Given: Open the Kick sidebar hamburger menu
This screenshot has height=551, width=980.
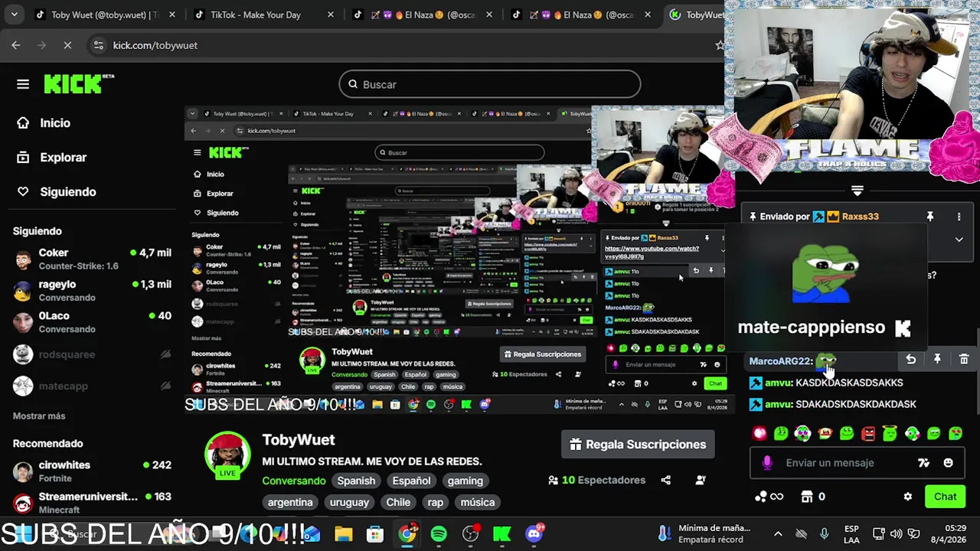Looking at the screenshot, I should pos(23,84).
